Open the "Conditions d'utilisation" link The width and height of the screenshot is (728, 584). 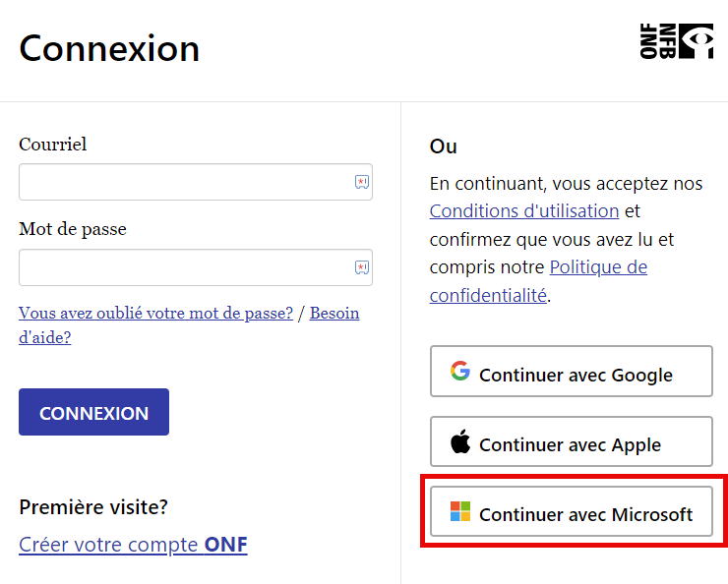(524, 210)
